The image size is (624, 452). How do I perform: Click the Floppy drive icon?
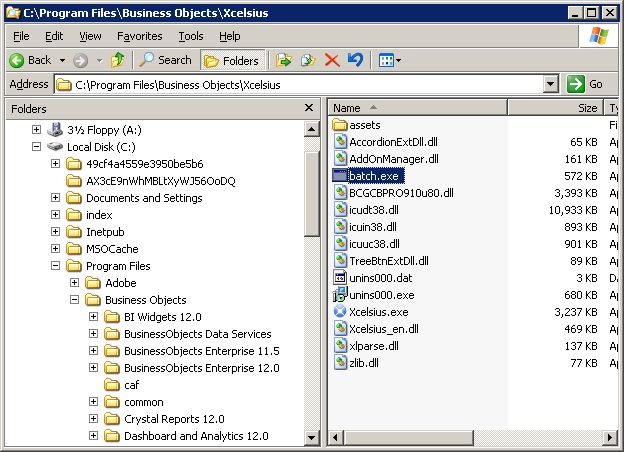tap(55, 129)
